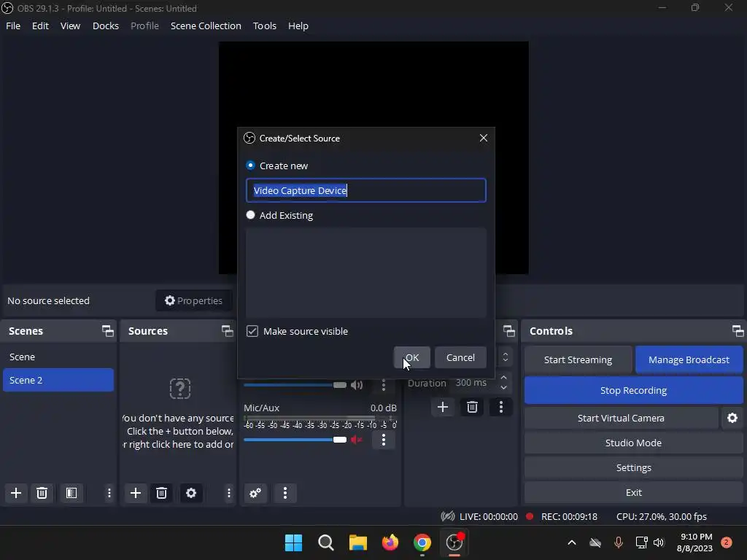Open Windows taskbar search

point(326,542)
